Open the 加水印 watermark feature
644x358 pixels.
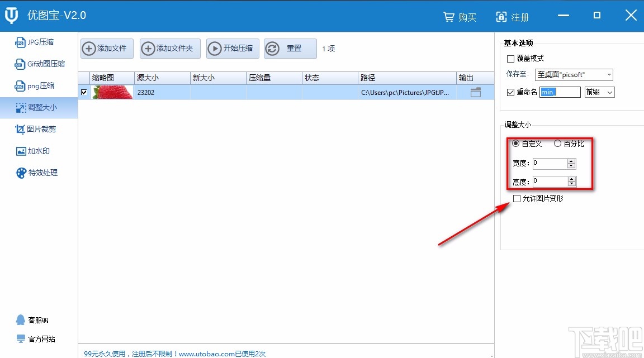(x=36, y=151)
